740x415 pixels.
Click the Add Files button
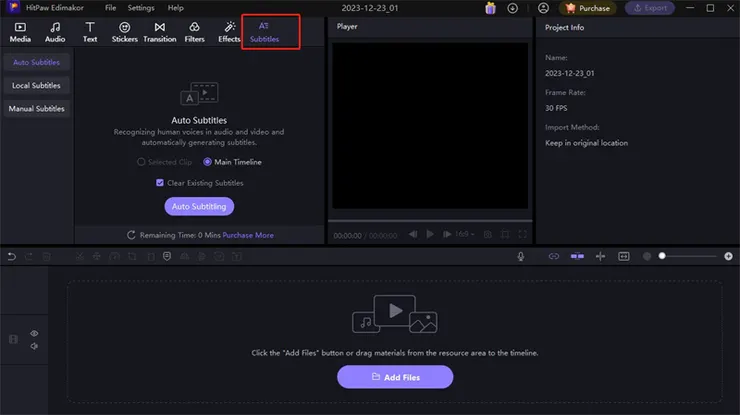tap(395, 377)
